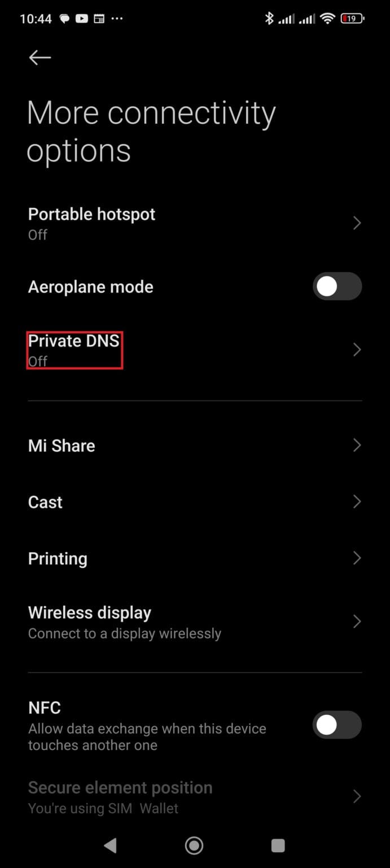This screenshot has width=390, height=868.
Task: Enable Aeroplane mode
Action: point(337,287)
